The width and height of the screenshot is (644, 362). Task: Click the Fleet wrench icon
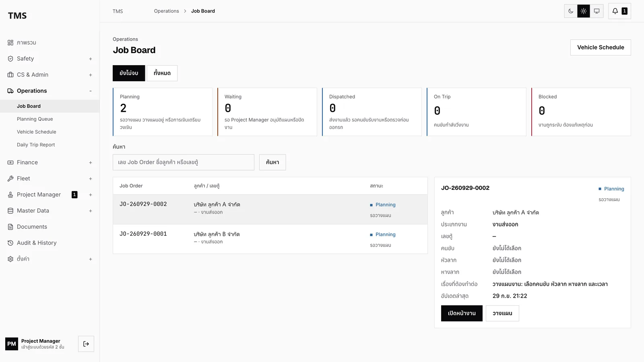10,179
